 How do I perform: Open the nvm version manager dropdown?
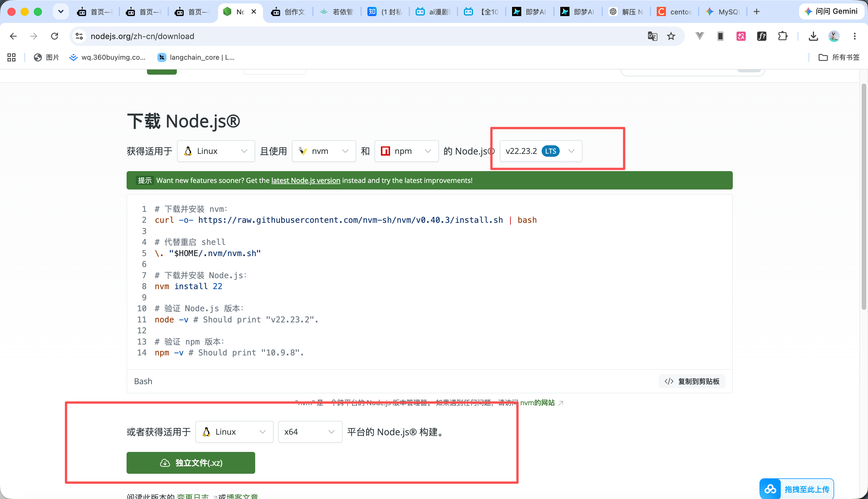coord(324,151)
